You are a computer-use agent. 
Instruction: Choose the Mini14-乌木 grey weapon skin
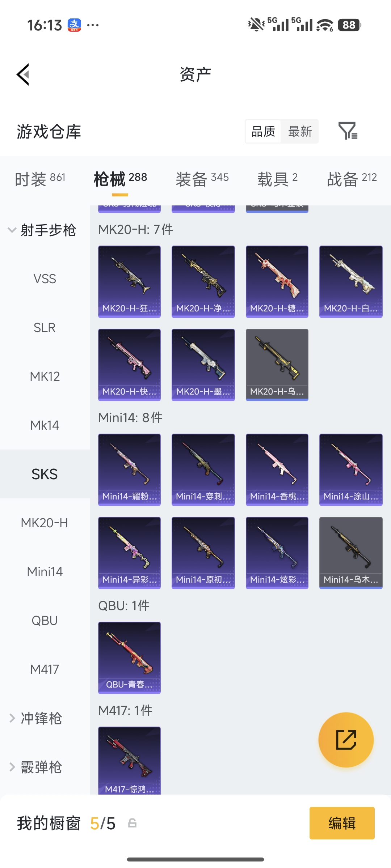[351, 553]
